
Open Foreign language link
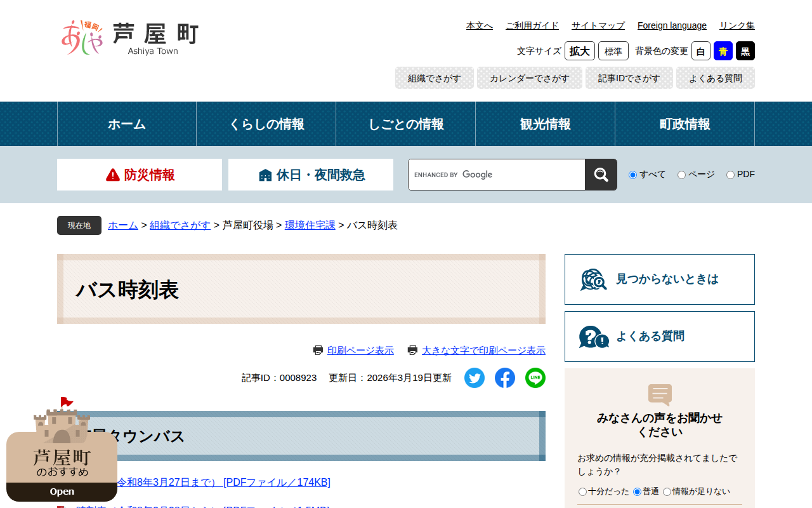coord(672,25)
